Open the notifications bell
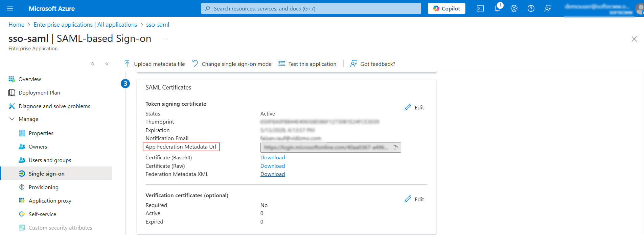 pos(497,8)
